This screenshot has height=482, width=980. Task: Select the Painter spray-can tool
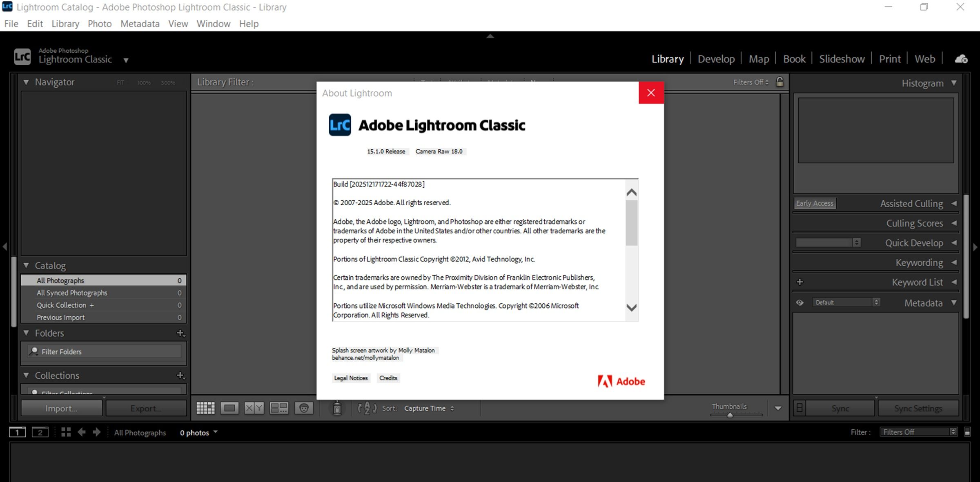pos(336,408)
